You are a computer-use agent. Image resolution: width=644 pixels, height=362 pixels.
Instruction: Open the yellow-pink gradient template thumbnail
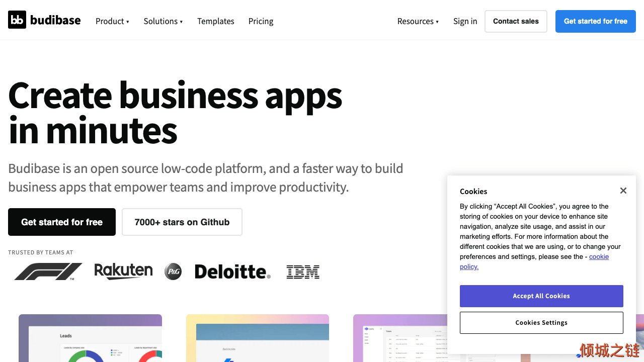tap(258, 338)
